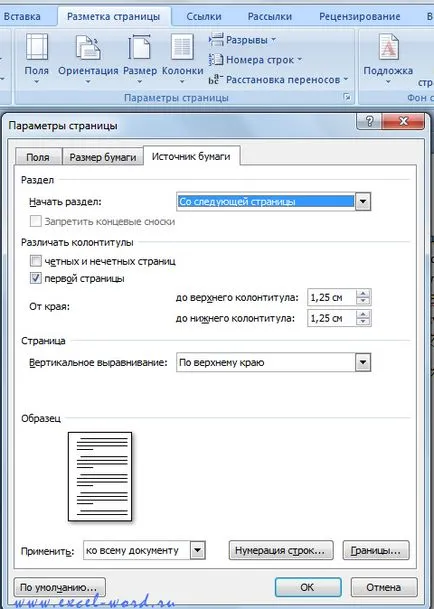Switch to the Размер бумаги tab

click(x=103, y=157)
